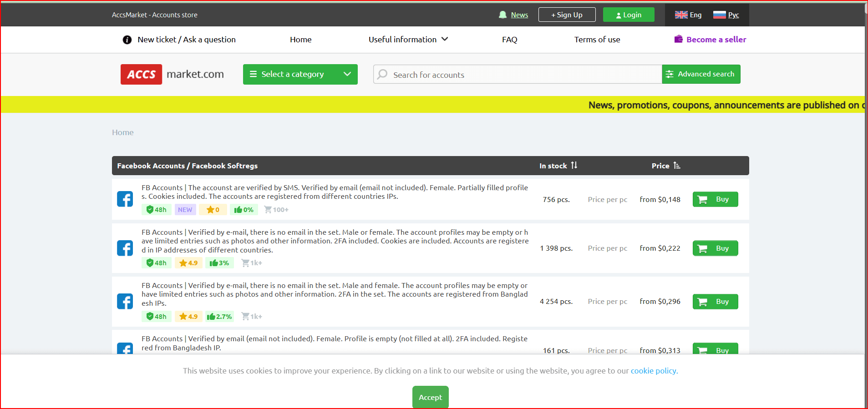Viewport: 868px width, 409px height.
Task: Sort listings by In stock
Action: 558,166
